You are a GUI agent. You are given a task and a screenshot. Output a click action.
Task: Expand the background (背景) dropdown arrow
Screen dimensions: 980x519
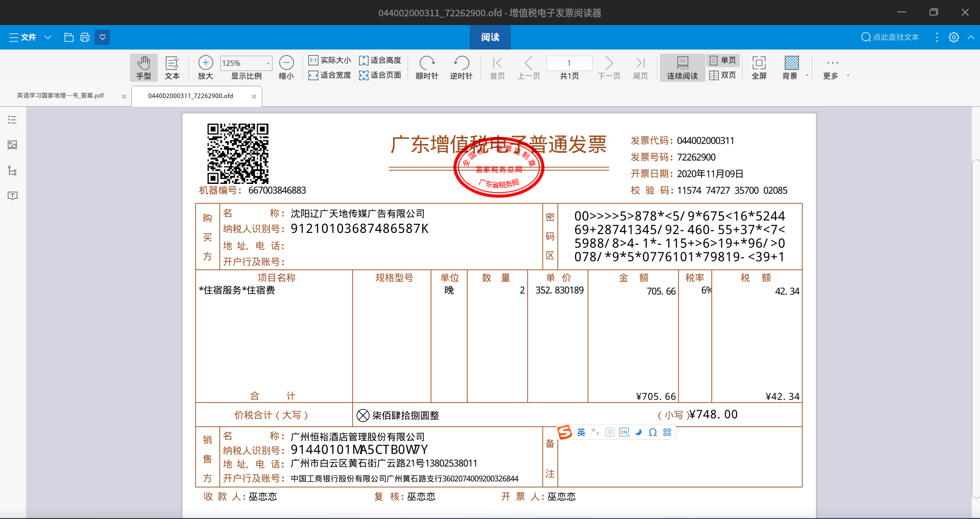pyautogui.click(x=807, y=76)
